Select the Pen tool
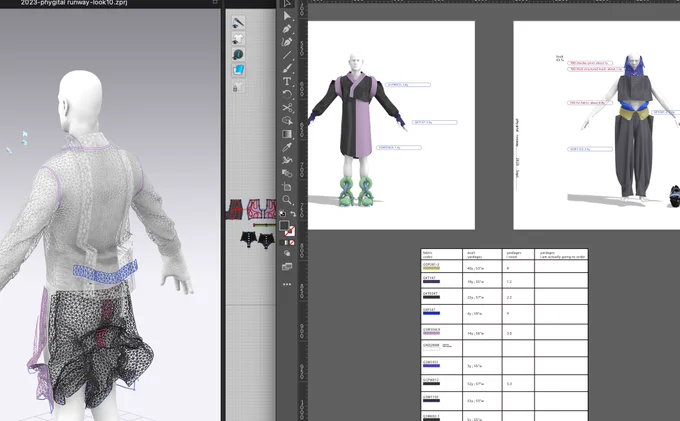Viewport: 680px width, 421px height. (x=287, y=29)
